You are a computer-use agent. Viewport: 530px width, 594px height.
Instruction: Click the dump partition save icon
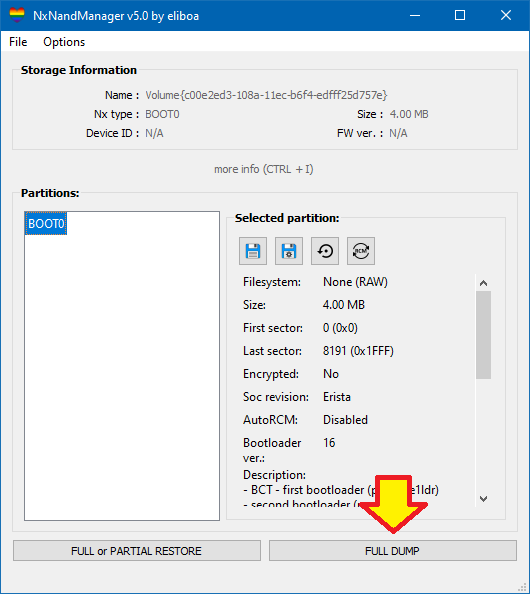coord(253,251)
